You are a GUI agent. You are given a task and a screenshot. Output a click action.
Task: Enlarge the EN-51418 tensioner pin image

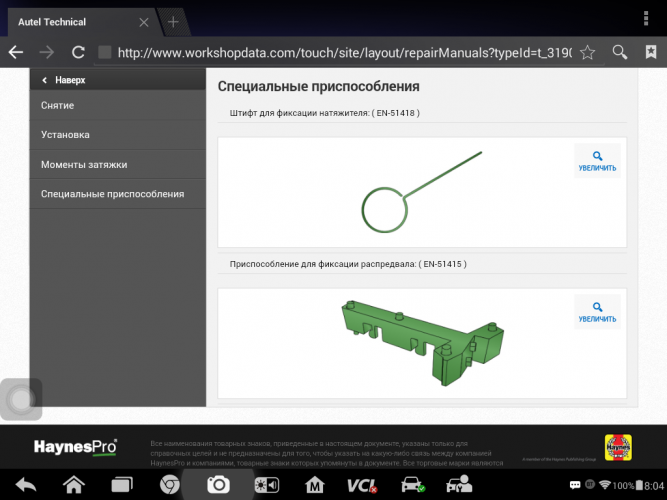pyautogui.click(x=597, y=161)
